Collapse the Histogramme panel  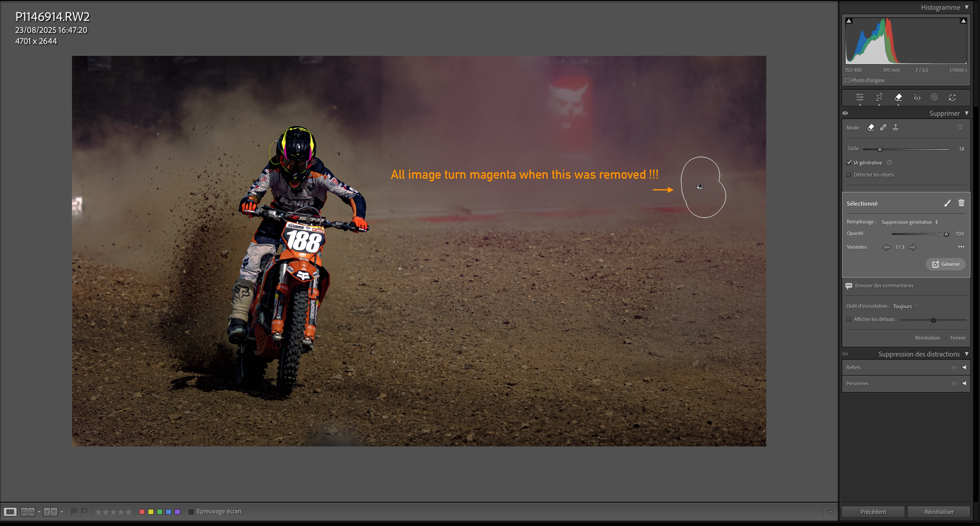coord(966,7)
